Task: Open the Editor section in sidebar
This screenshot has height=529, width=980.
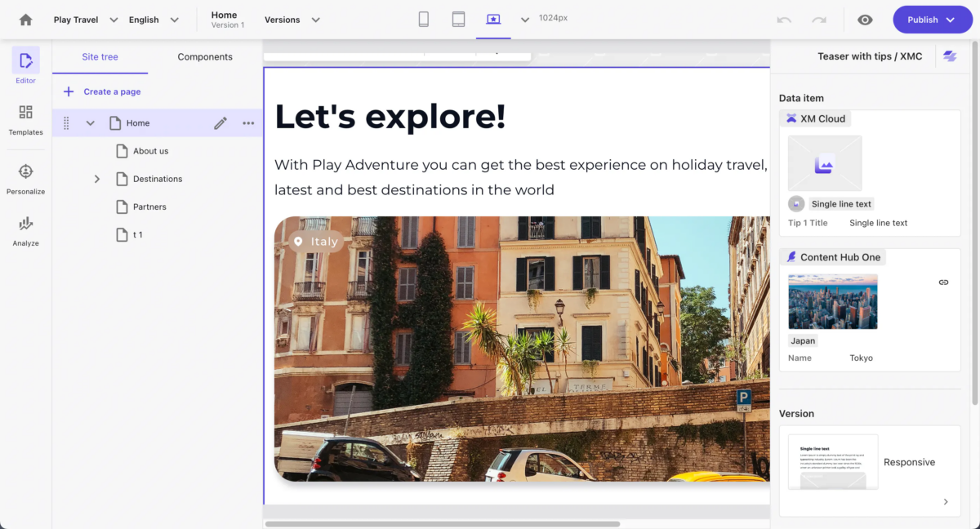Action: pos(25,66)
